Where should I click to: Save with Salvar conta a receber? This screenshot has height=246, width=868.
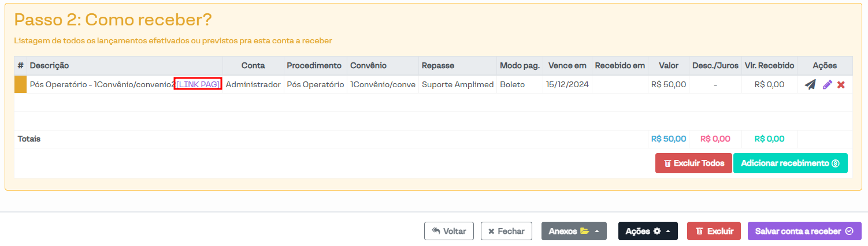[804, 231]
